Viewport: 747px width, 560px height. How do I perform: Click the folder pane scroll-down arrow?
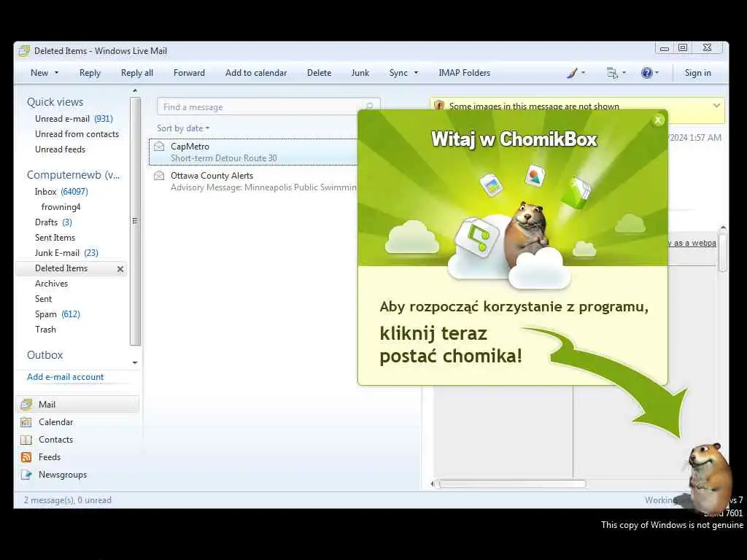pos(135,363)
